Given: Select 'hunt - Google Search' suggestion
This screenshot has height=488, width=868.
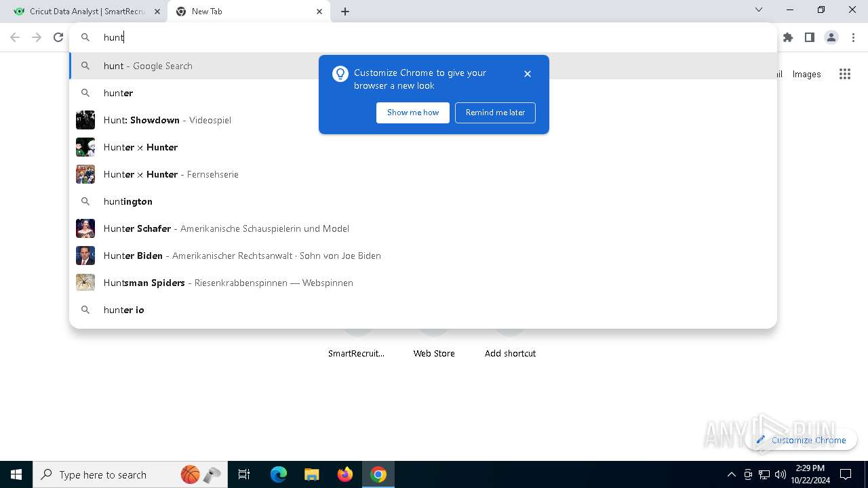Looking at the screenshot, I should pos(423,66).
